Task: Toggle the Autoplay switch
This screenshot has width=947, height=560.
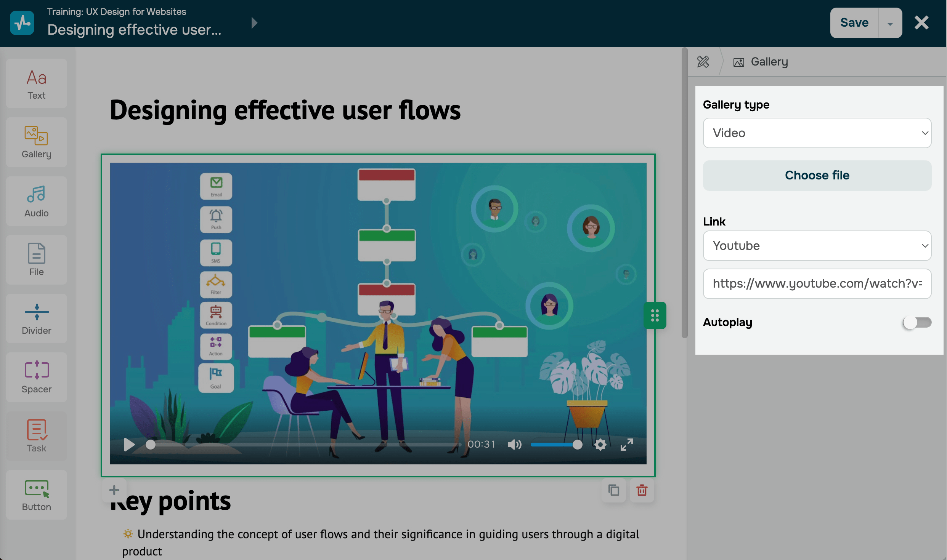Action: (x=917, y=323)
